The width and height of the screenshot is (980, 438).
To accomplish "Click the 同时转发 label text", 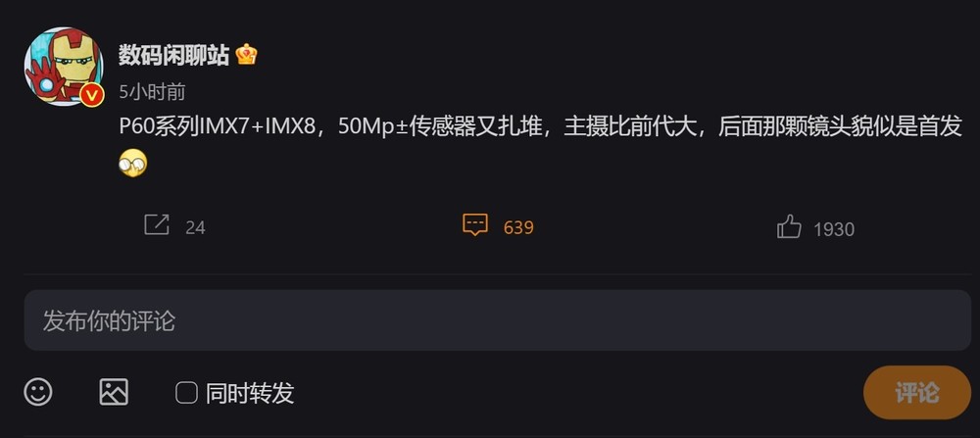I will [x=250, y=393].
